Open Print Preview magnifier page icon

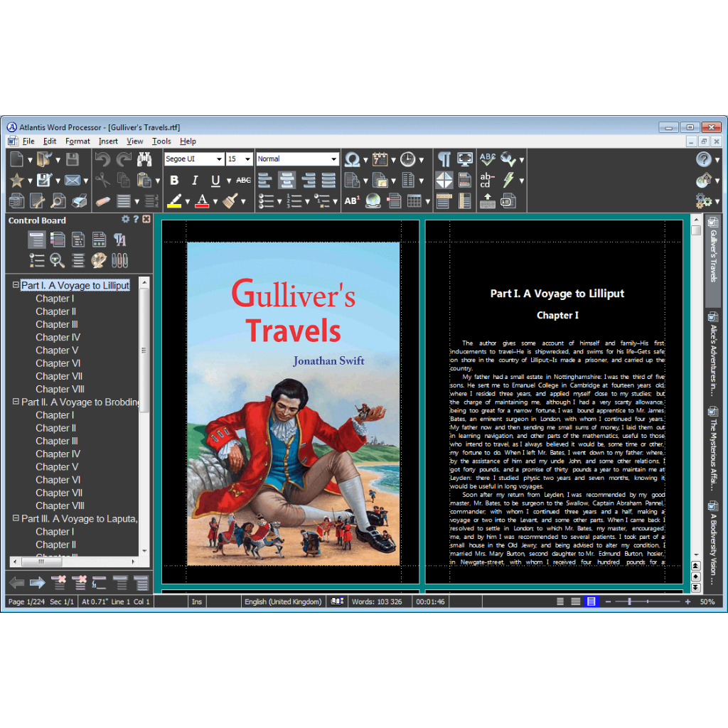(x=58, y=201)
